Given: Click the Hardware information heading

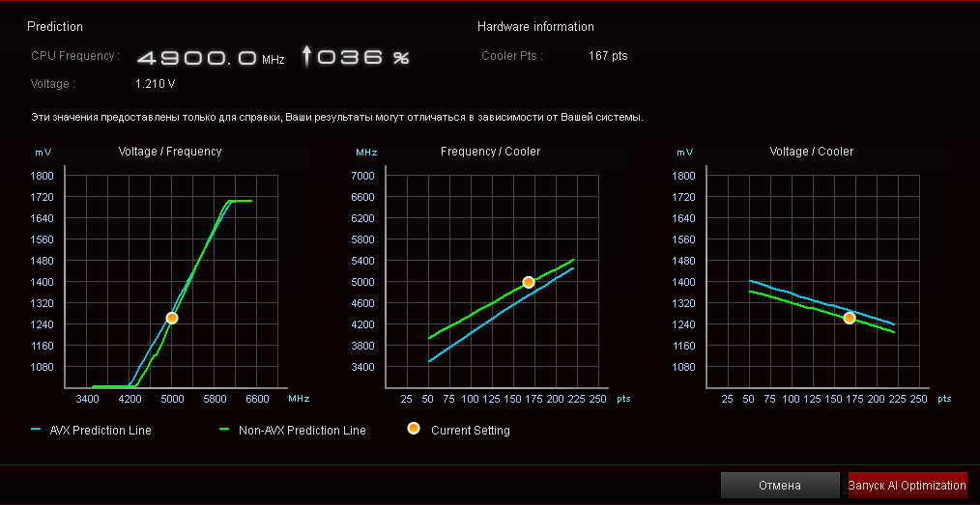Looking at the screenshot, I should click(535, 27).
